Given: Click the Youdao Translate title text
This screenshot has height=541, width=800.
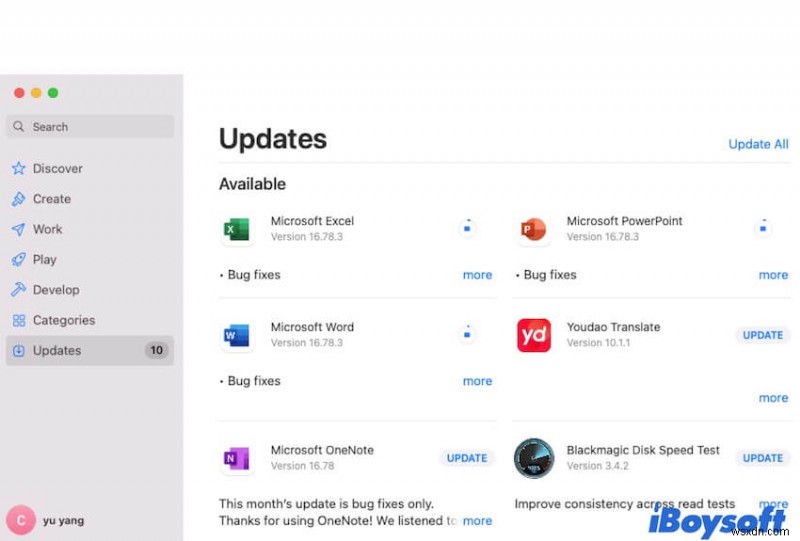Looking at the screenshot, I should (x=613, y=327).
